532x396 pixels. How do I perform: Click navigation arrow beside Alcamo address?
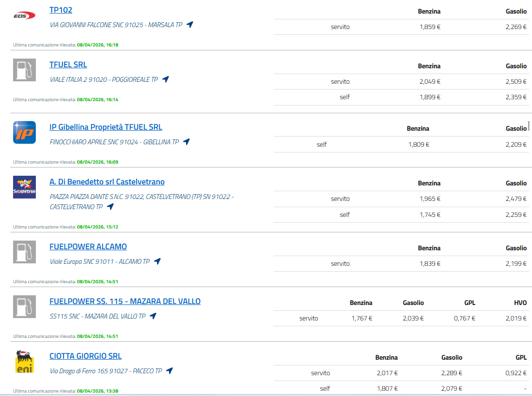(x=157, y=261)
